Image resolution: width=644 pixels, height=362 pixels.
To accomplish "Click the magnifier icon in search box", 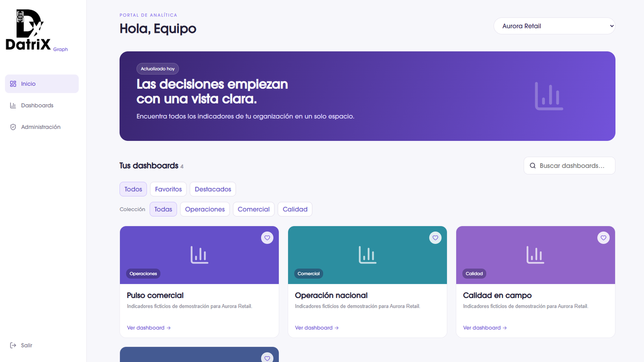I will (533, 165).
